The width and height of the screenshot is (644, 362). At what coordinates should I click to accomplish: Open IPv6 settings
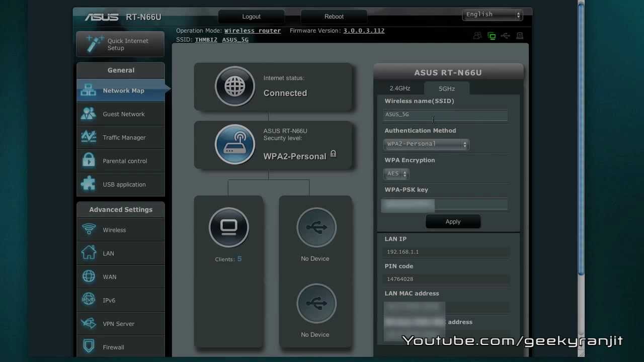click(x=121, y=300)
